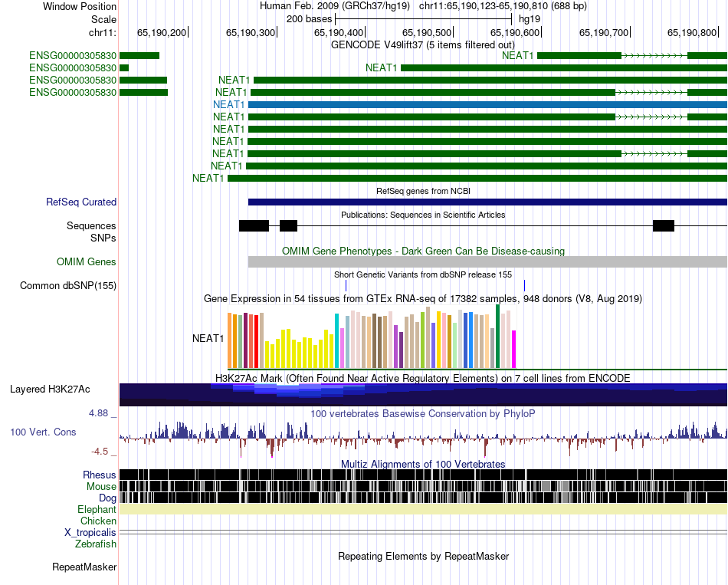Click the pale yellow Elephant alignment row

424,509
